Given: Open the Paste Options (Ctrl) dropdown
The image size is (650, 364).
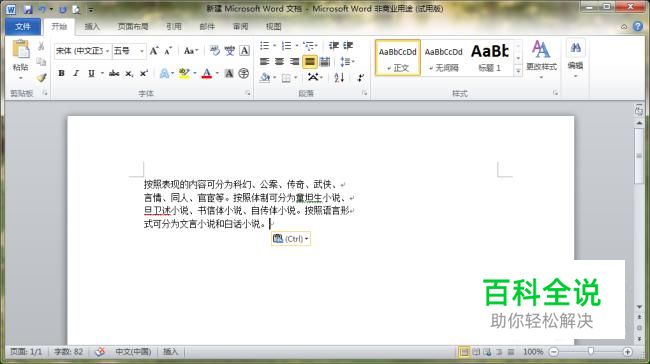Looking at the screenshot, I should click(x=291, y=239).
